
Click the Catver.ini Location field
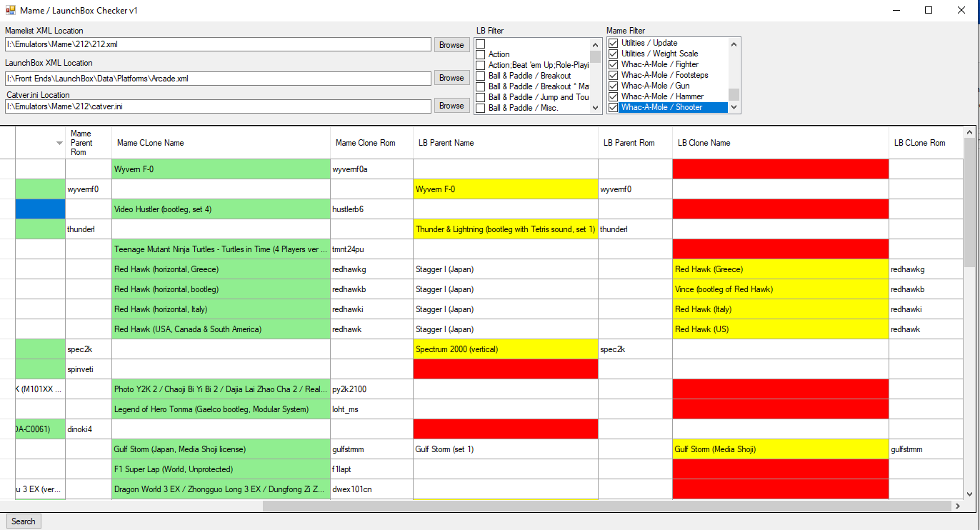point(218,106)
